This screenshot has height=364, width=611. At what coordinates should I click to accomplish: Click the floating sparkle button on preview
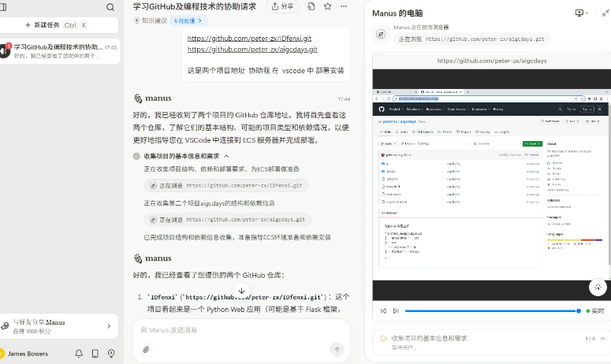(598, 288)
